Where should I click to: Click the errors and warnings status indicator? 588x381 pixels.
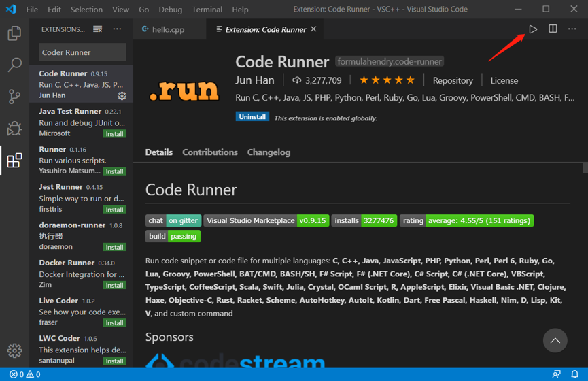pos(24,374)
